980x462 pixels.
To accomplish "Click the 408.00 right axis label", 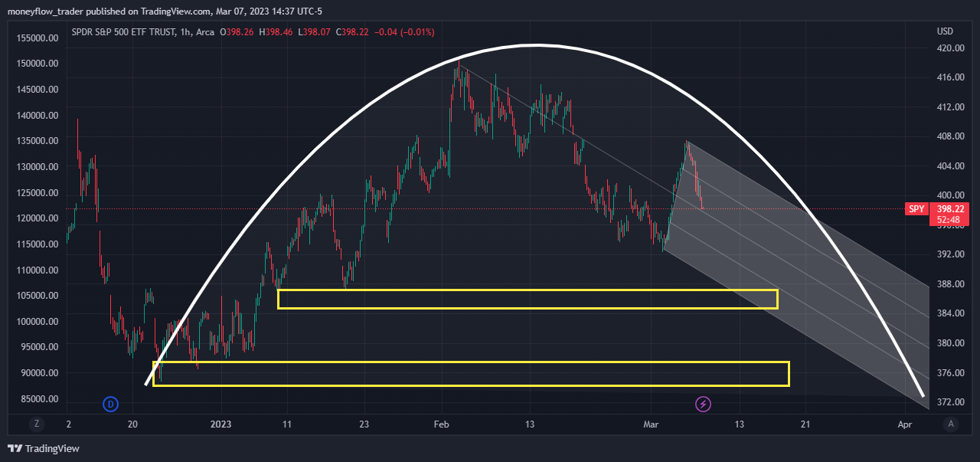I will 949,136.
